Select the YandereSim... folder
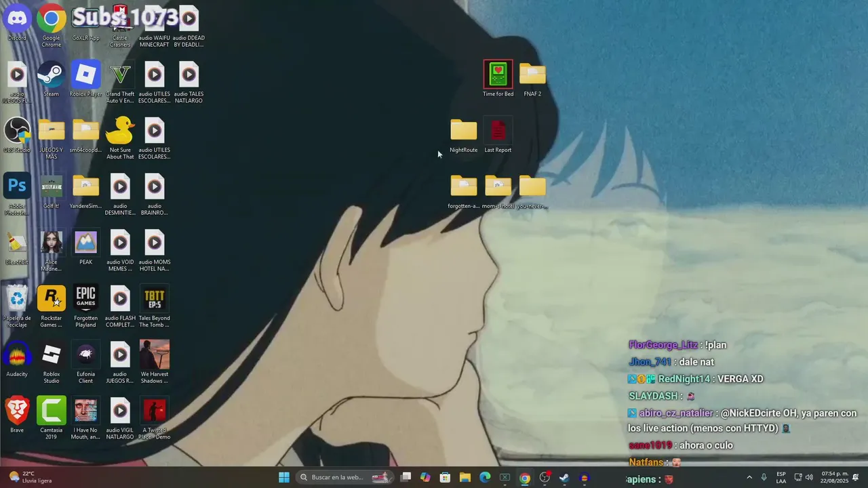 coord(86,191)
